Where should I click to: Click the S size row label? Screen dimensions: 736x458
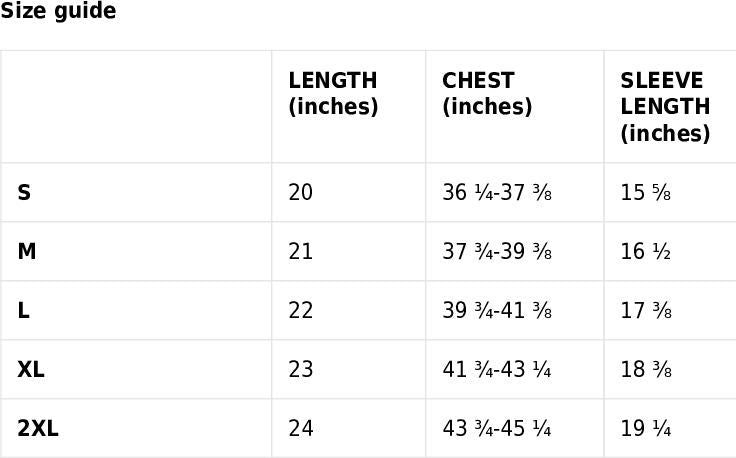[x=24, y=192]
